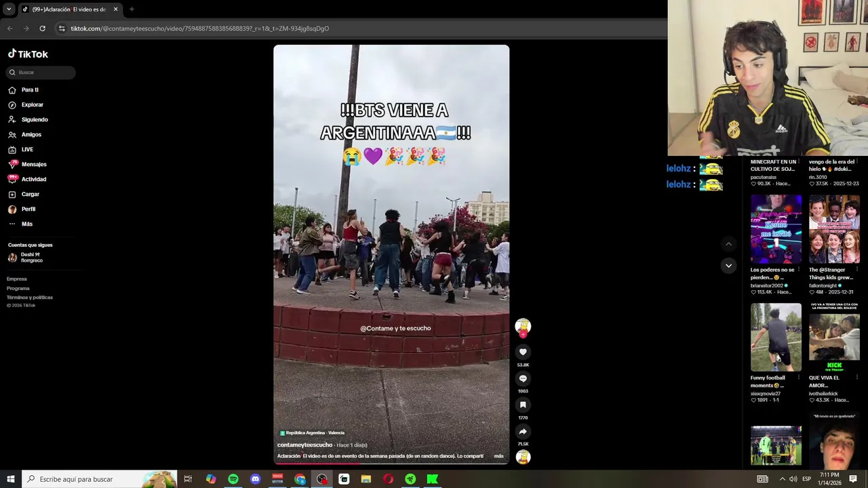Open QUE VIVA EL AMOR video thumbnail
The width and height of the screenshot is (868, 488).
point(834,338)
